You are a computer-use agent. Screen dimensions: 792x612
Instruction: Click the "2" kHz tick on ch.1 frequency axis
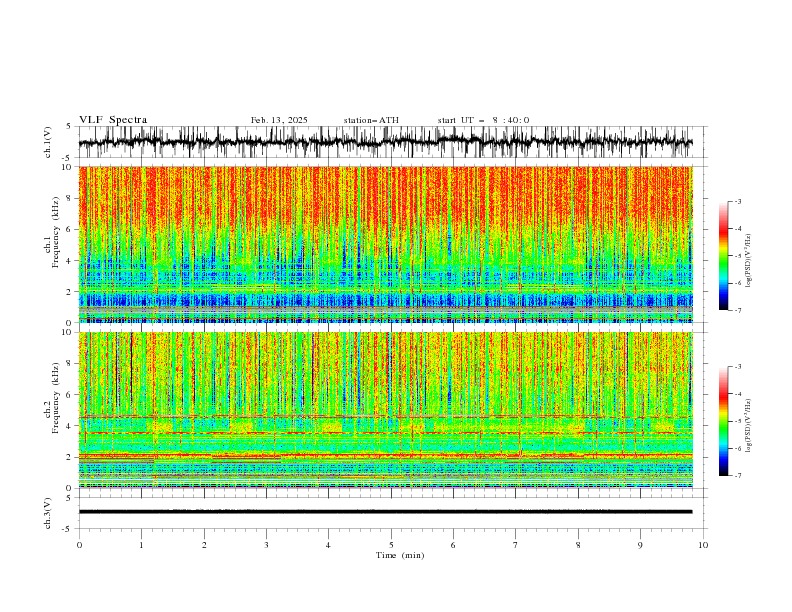click(70, 292)
